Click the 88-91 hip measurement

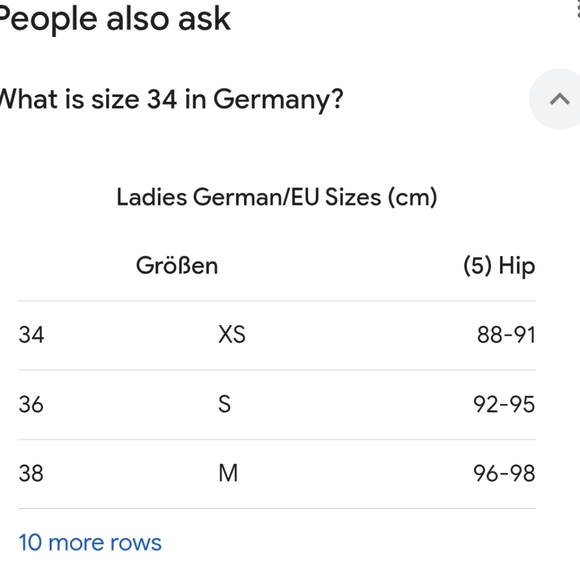coord(506,335)
